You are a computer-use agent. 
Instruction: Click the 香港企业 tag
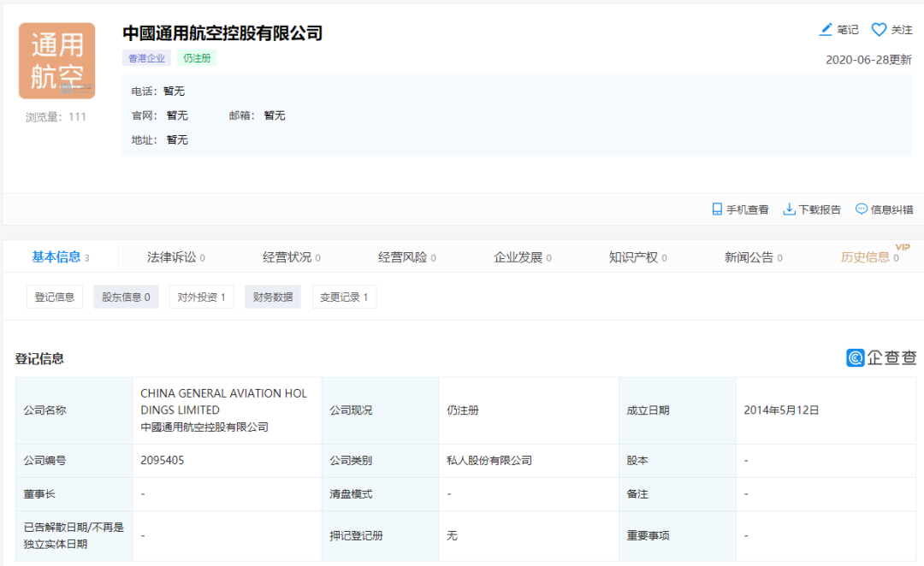coord(147,58)
